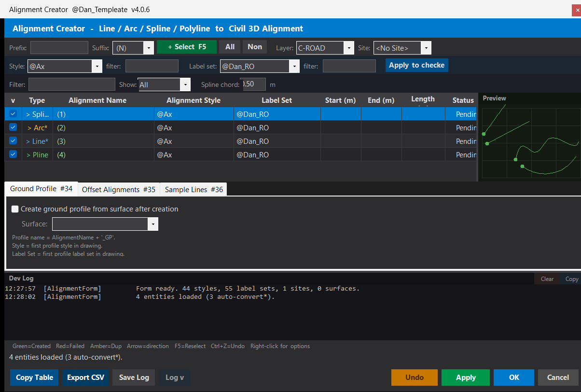Viewport: 581px width, 392px height.
Task: Click the Prefix input field
Action: (x=59, y=47)
